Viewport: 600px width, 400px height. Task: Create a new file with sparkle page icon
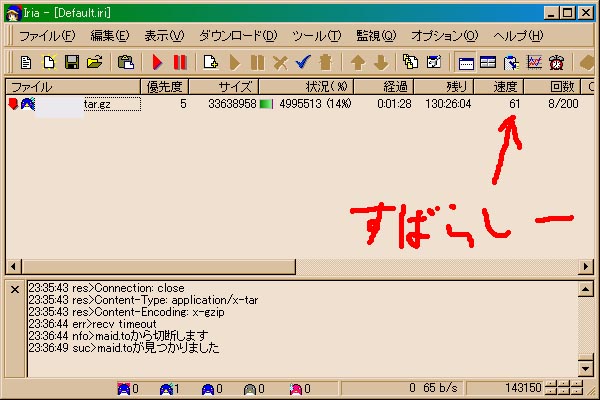tap(49, 62)
